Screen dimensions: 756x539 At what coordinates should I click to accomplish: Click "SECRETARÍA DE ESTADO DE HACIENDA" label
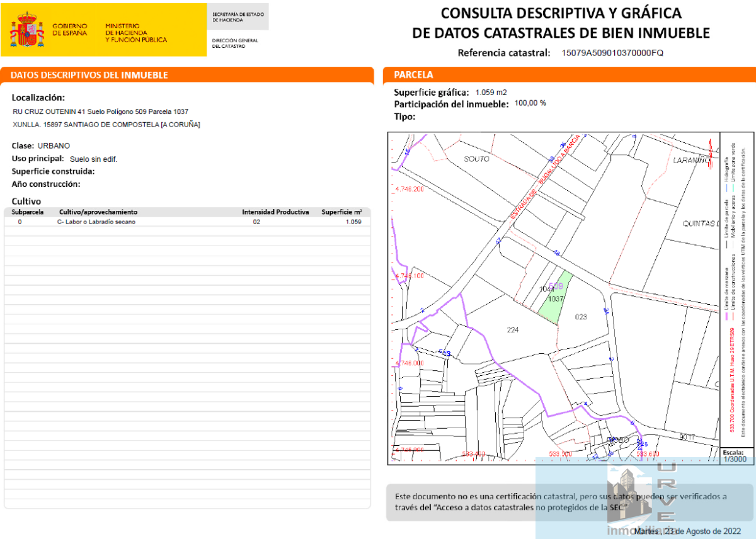tap(238, 17)
